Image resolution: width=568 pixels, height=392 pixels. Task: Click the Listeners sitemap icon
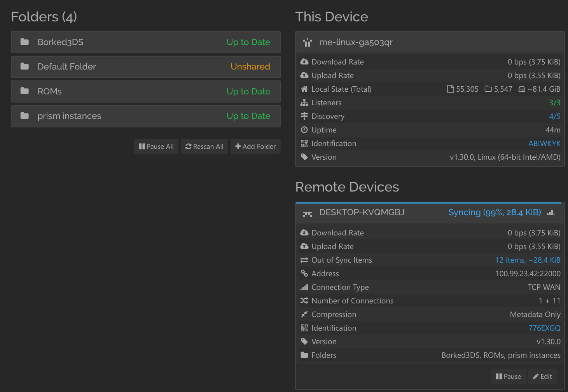pos(304,103)
